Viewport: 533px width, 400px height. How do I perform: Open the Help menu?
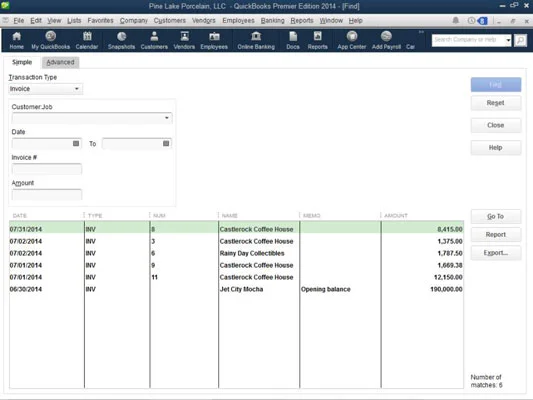356,20
